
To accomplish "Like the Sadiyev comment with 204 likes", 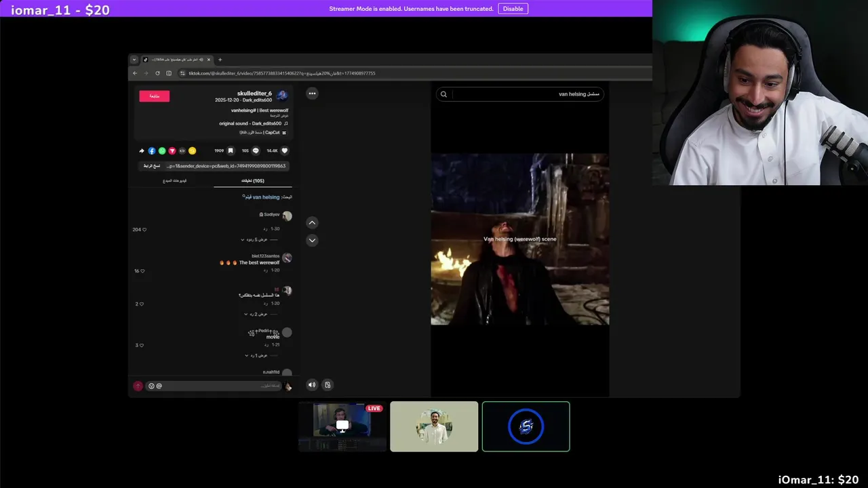I will pos(144,230).
